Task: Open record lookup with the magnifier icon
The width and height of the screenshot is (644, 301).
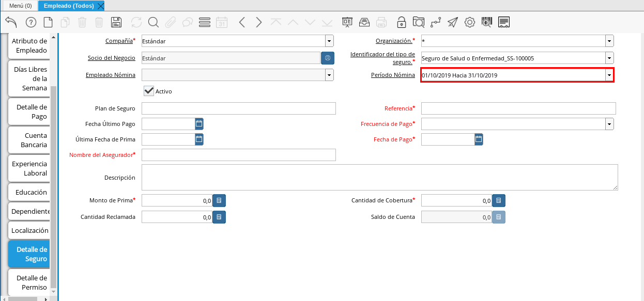Action: coord(154,22)
